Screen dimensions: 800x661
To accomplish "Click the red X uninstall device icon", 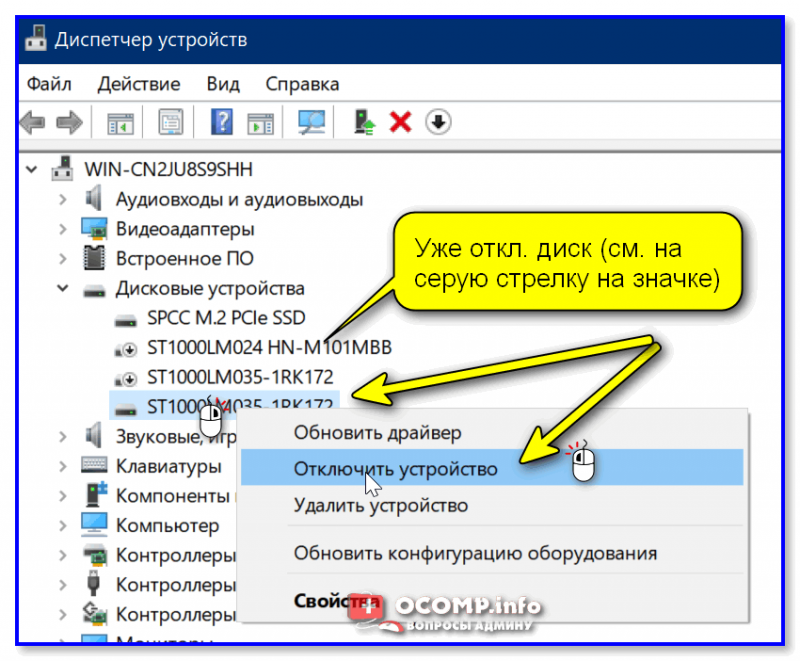I will [x=401, y=122].
